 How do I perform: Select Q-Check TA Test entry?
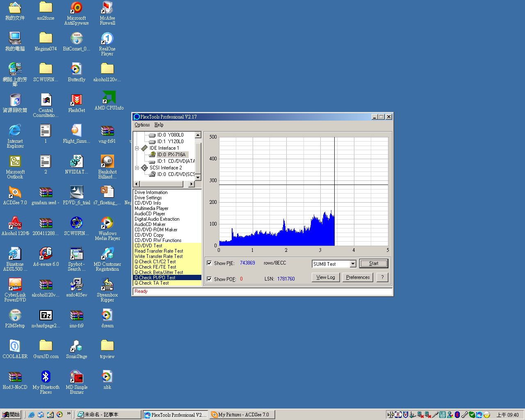[167, 283]
